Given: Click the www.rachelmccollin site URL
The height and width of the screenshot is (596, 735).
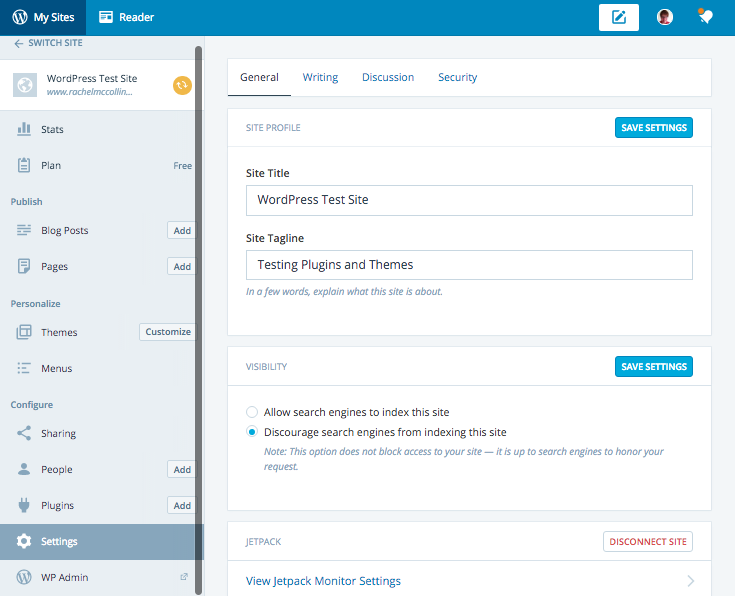Looking at the screenshot, I should coord(90,92).
